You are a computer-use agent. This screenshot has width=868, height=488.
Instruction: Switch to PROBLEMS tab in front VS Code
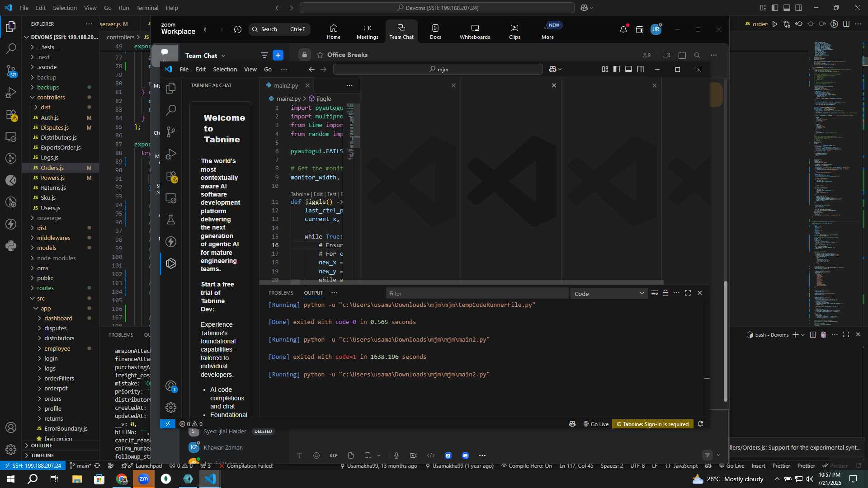[281, 293]
